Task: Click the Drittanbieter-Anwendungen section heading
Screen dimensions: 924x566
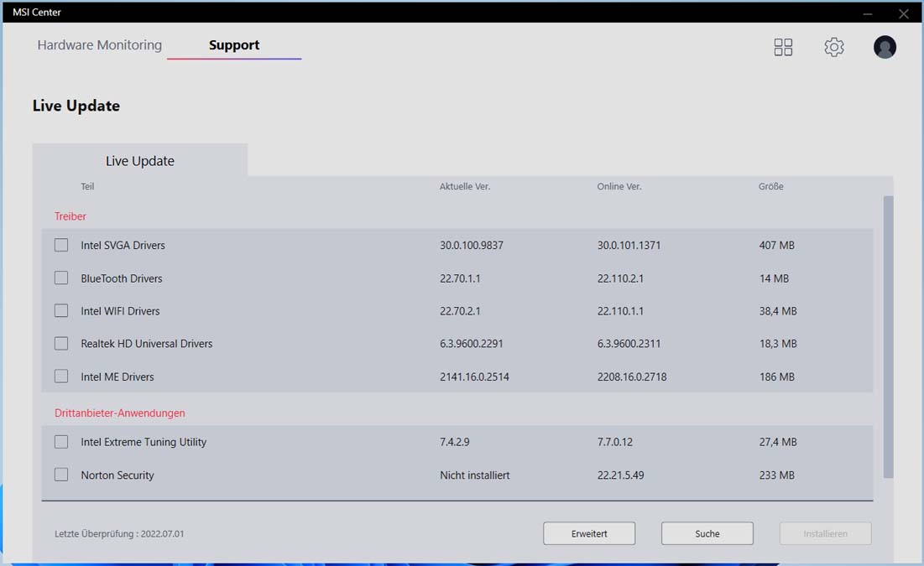Action: click(x=120, y=413)
